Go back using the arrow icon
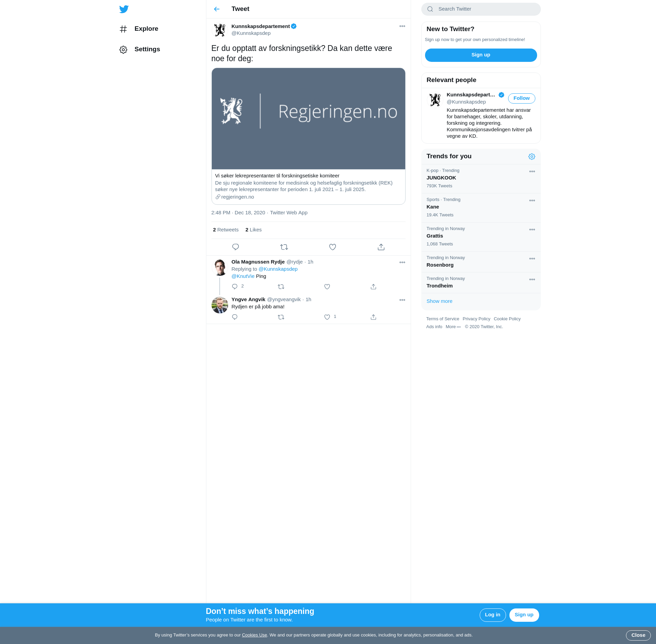This screenshot has height=644, width=656. click(x=217, y=9)
